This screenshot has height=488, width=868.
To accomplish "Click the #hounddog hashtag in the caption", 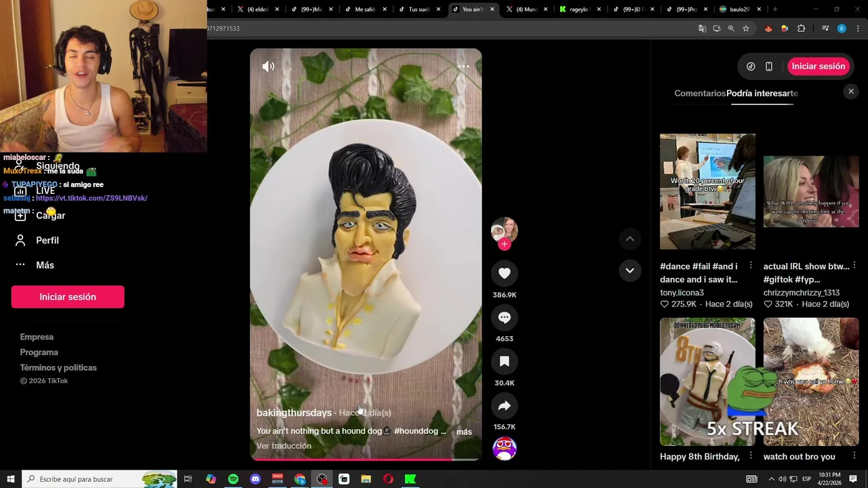I will click(416, 431).
